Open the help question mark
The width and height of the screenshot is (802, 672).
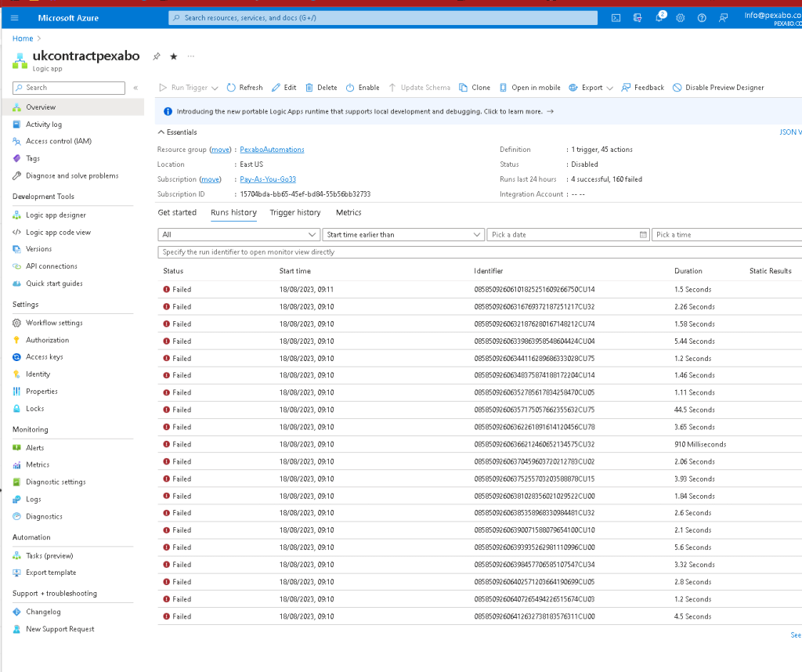702,18
